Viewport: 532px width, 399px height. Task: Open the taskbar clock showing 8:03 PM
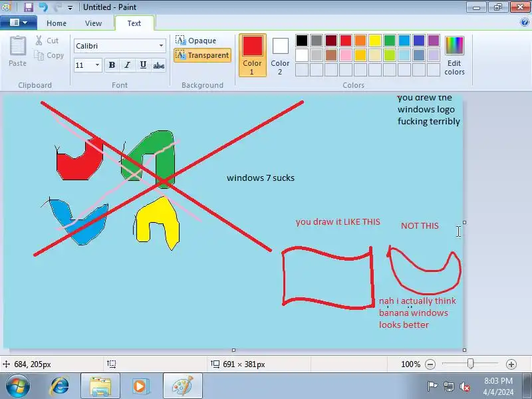498,386
